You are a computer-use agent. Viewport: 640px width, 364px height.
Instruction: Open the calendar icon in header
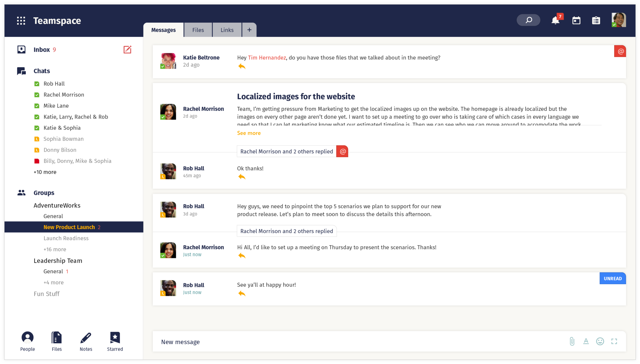[576, 20]
